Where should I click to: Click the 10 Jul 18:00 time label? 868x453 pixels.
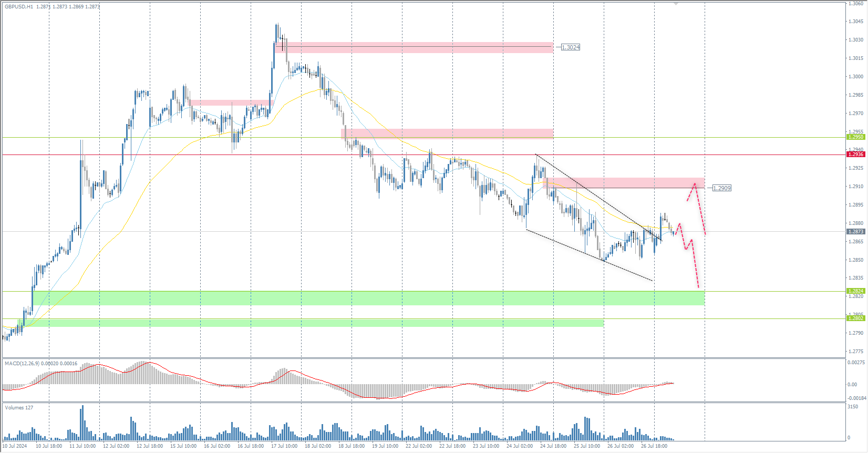coord(49,446)
